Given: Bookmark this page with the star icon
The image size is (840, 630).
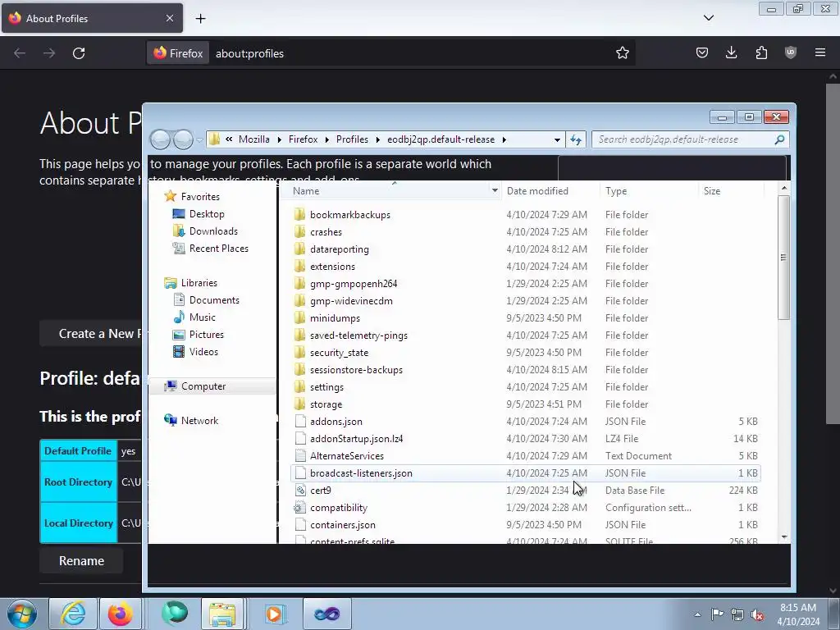Looking at the screenshot, I should coord(622,53).
